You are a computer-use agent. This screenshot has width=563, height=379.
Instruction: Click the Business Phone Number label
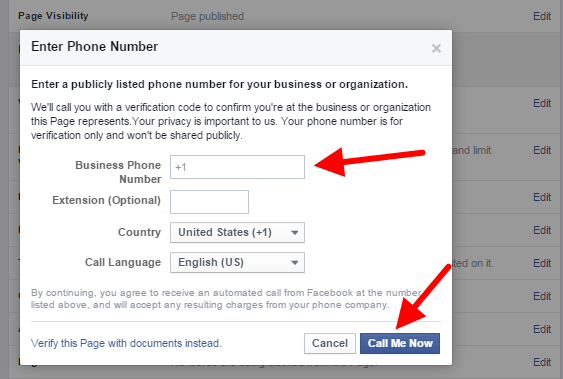coord(118,172)
